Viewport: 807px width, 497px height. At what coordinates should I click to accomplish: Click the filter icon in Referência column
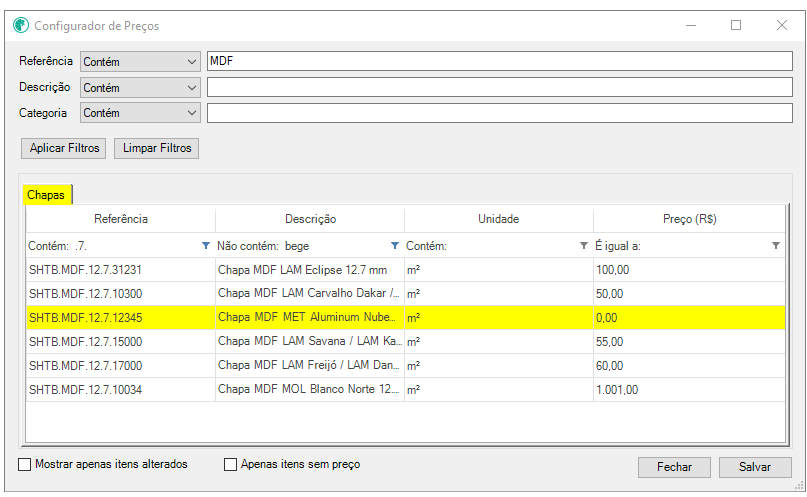coord(206,246)
